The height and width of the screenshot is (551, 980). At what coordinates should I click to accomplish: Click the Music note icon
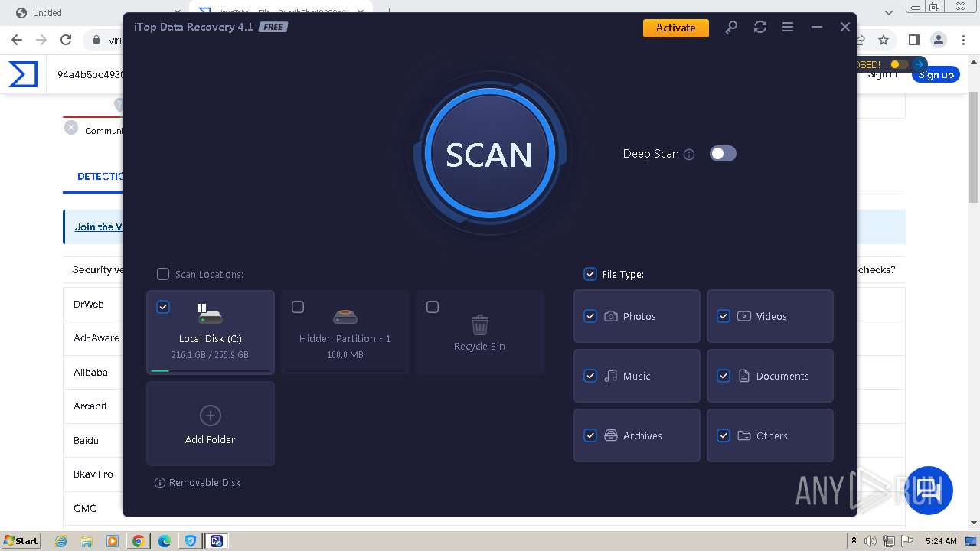(x=611, y=376)
